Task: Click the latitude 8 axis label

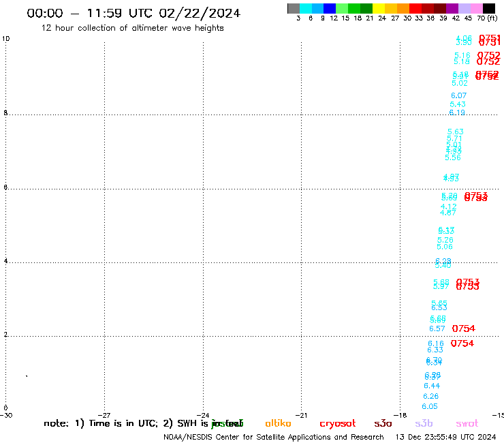Action: (5, 113)
